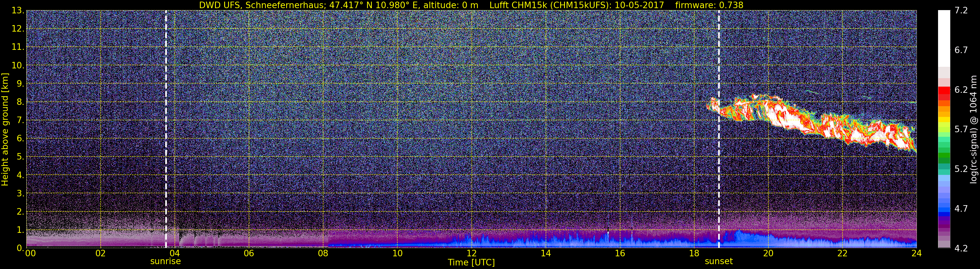
Task: Click the time axis tick label '22'
Action: pos(842,253)
